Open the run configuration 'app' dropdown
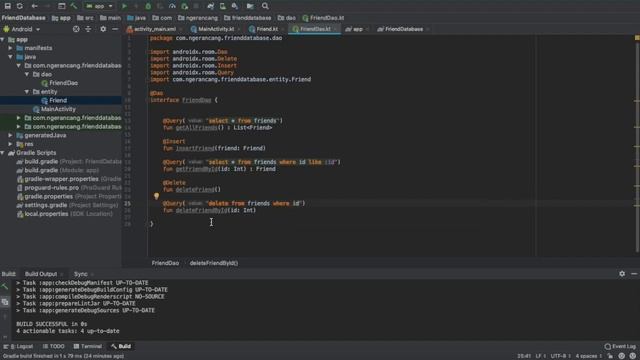The image size is (640, 360). tap(99, 6)
